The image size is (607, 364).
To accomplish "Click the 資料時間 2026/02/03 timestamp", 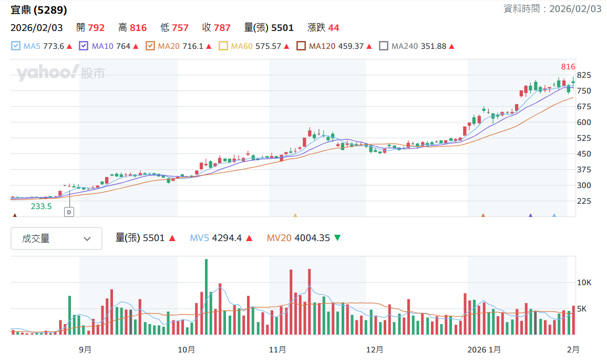I will pos(552,8).
